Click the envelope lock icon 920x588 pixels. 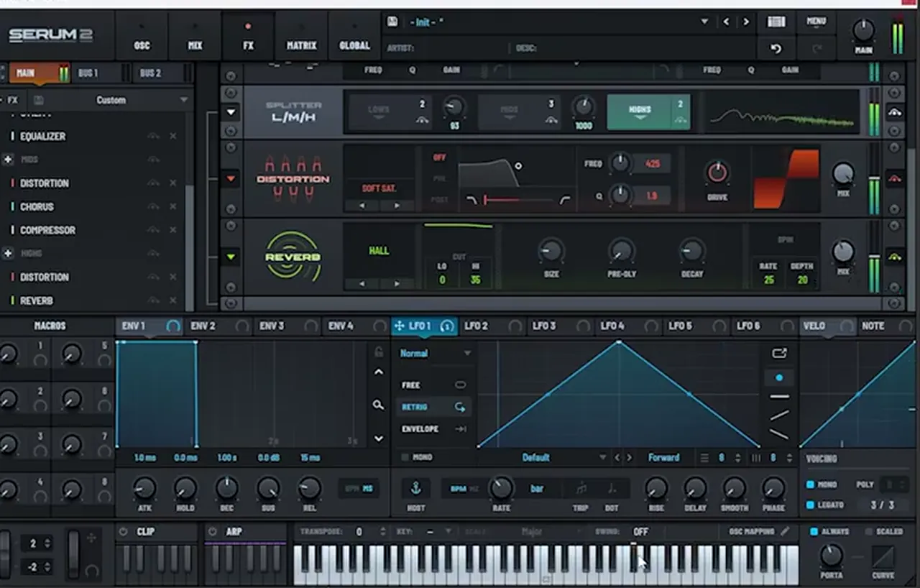point(379,352)
